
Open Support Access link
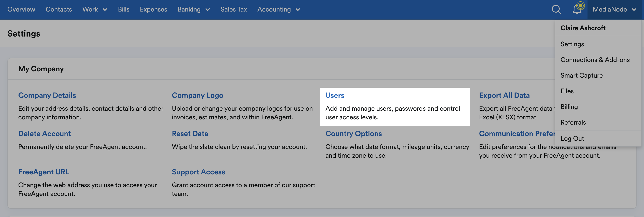199,172
